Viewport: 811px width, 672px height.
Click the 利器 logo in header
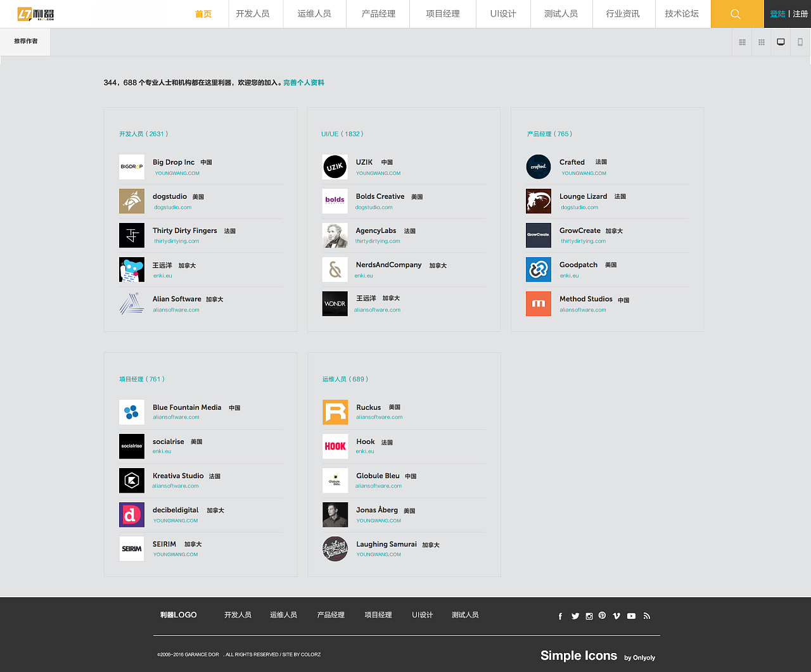(36, 14)
